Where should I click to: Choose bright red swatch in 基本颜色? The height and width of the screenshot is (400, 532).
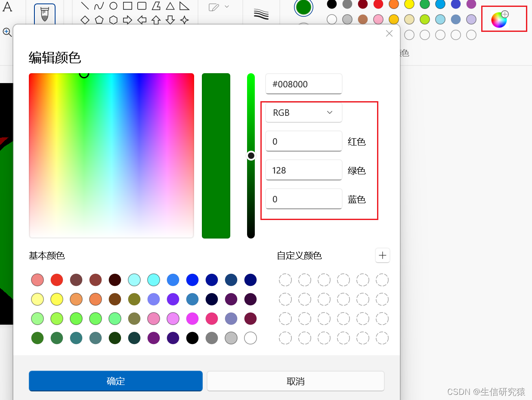click(x=57, y=280)
